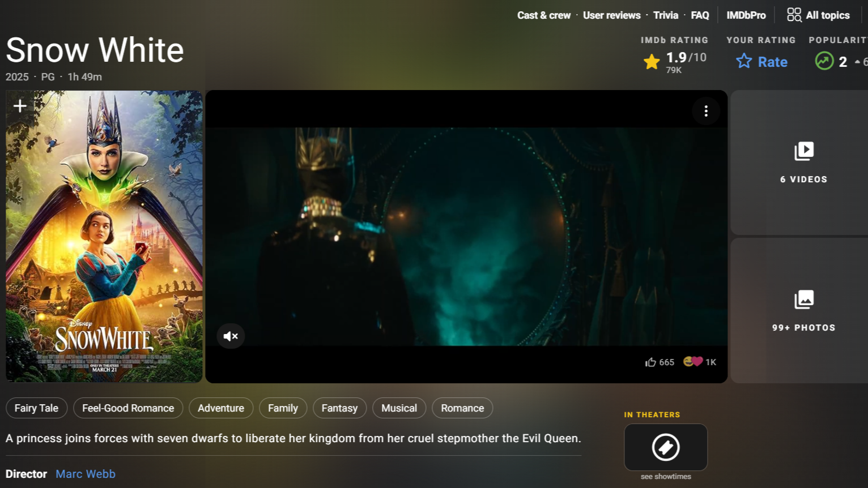Click the popularity rank number 2
Screen dimensions: 868x488
point(843,62)
